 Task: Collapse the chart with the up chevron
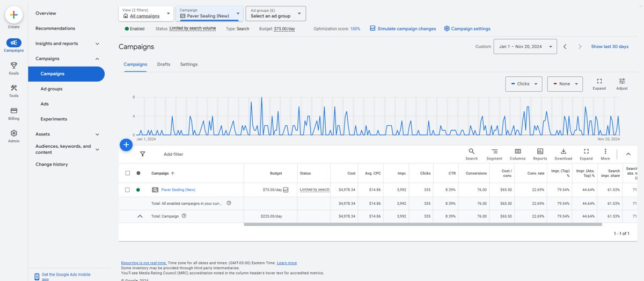point(628,154)
